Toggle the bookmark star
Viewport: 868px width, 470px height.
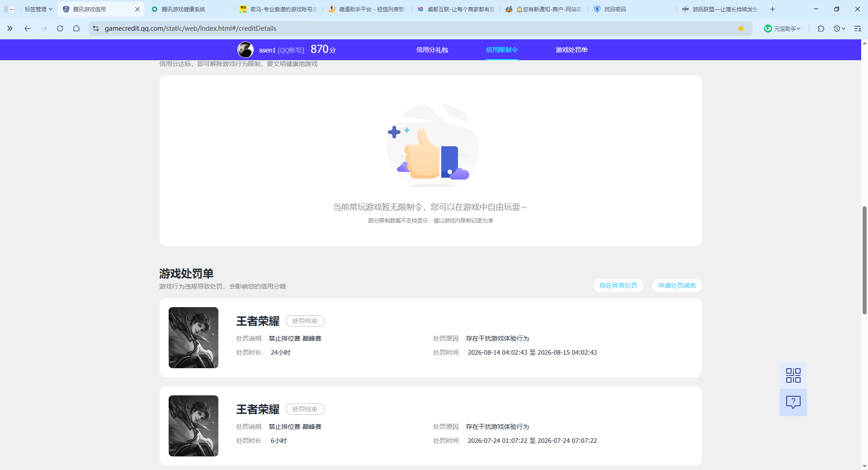(741, 28)
